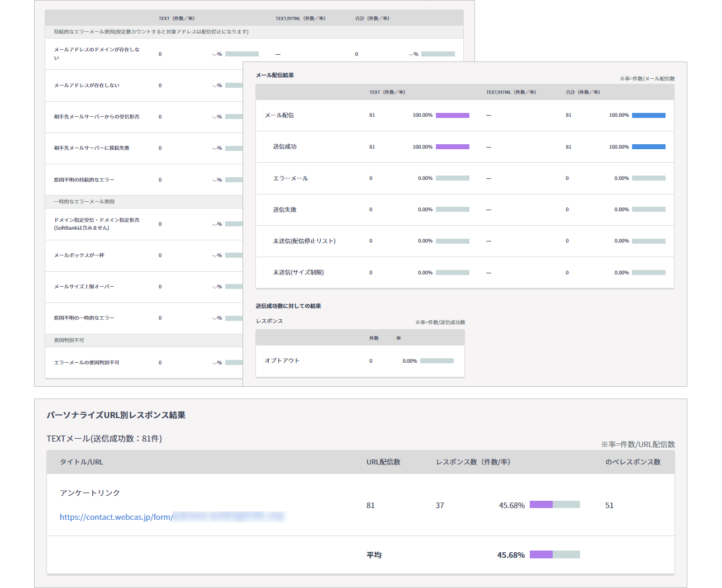Image resolution: width=722 pixels, height=588 pixels.
Task: Select the 送信失敗 row label
Action: (284, 210)
